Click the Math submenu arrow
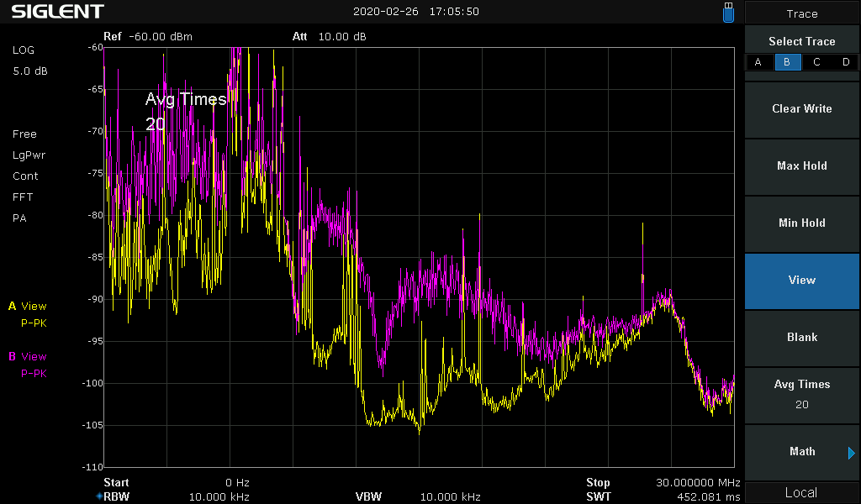Viewport: 861px width, 504px height. coord(852,453)
